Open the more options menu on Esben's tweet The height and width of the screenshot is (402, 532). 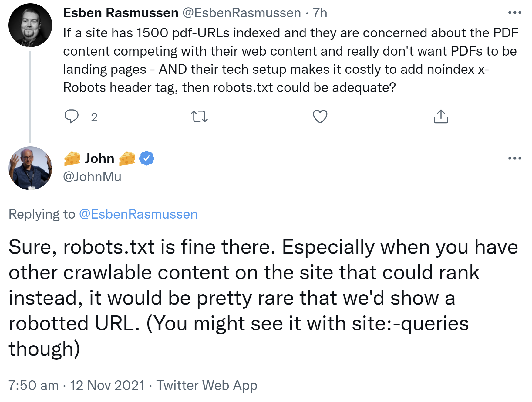click(515, 12)
